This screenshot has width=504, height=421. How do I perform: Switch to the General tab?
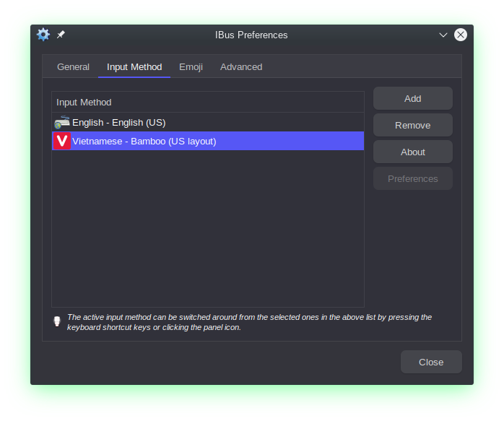point(73,66)
